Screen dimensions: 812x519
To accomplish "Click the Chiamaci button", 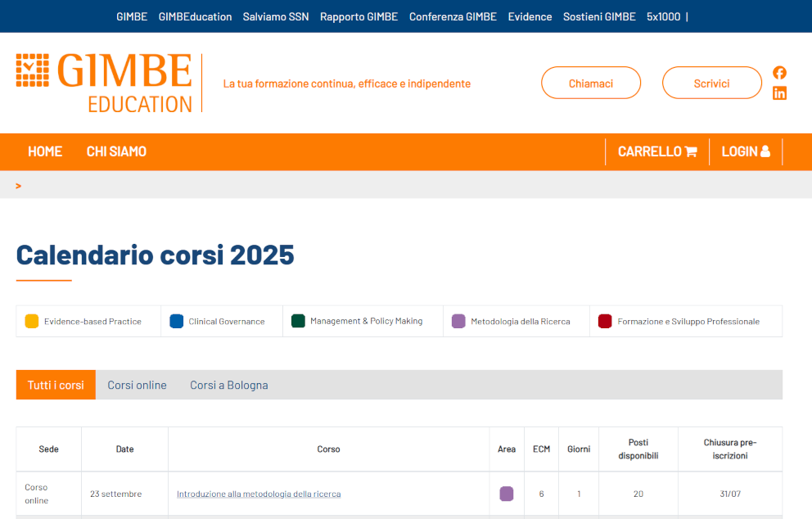I will pyautogui.click(x=591, y=83).
